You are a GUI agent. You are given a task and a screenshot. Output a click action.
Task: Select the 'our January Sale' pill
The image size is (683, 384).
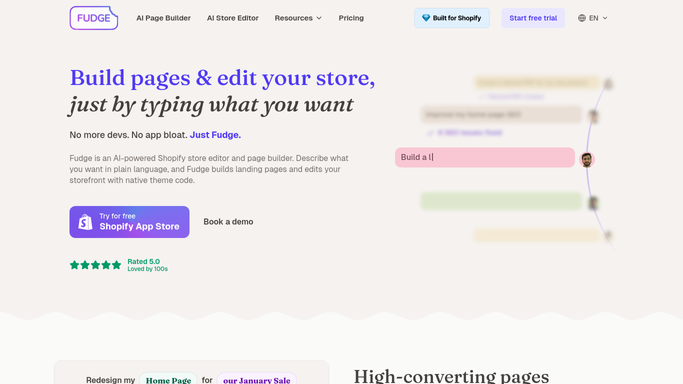coord(257,380)
